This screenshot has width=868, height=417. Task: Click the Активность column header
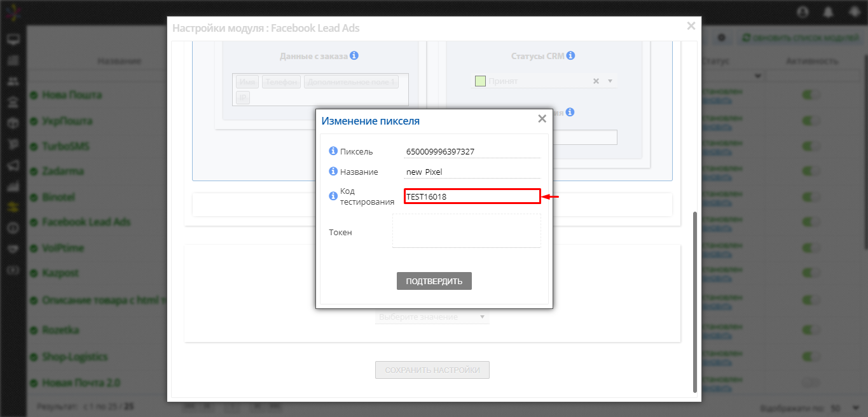point(812,61)
